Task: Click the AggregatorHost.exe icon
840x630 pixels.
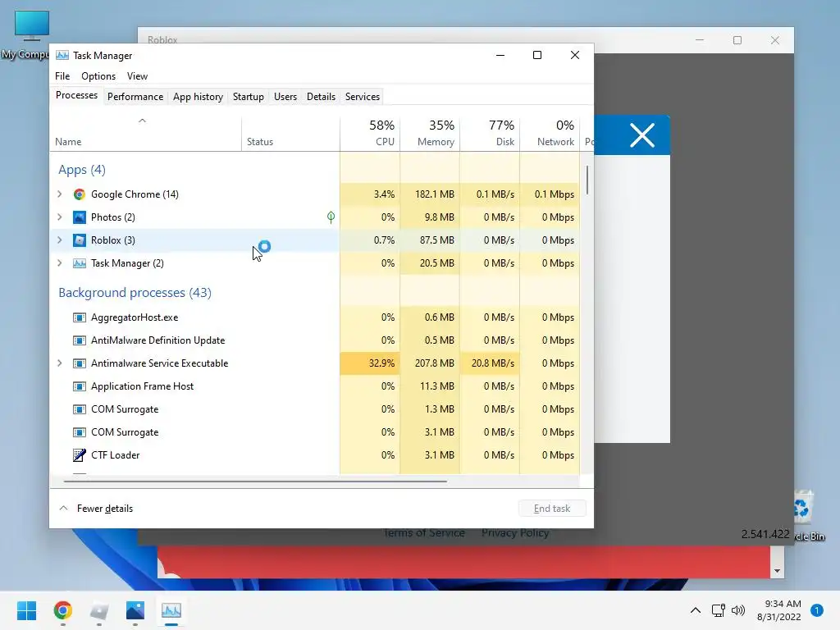Action: point(80,317)
